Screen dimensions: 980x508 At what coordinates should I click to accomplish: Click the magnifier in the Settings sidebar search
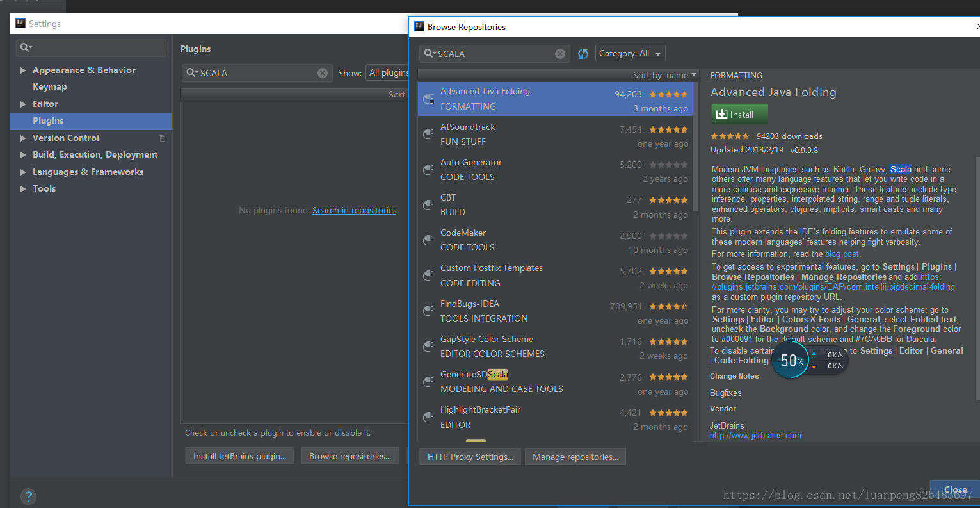coord(25,47)
